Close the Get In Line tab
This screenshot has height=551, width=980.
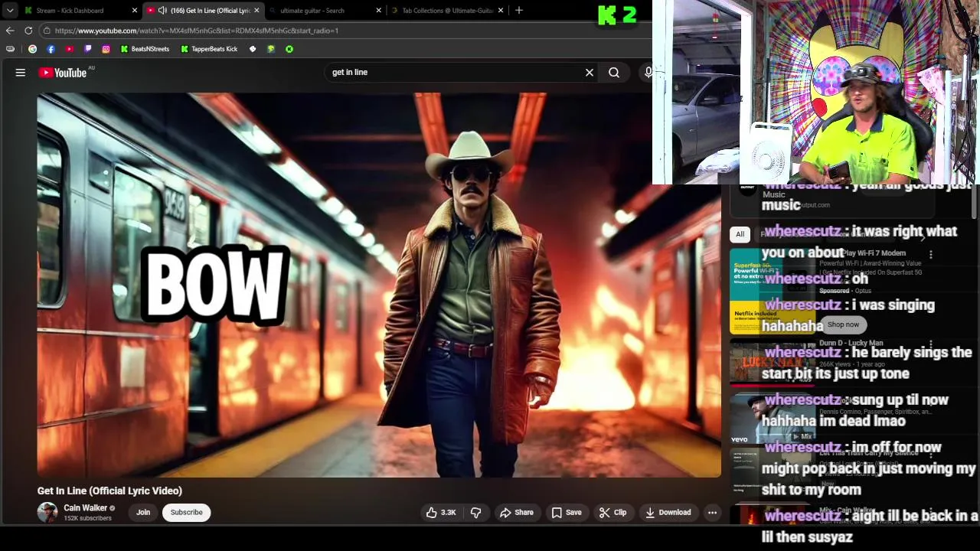(x=256, y=11)
